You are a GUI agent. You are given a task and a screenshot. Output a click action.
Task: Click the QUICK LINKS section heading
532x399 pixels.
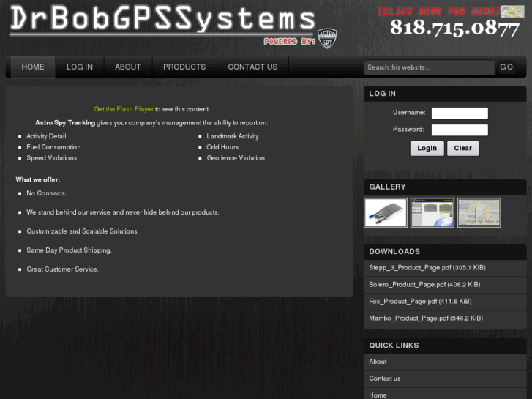pyautogui.click(x=394, y=346)
